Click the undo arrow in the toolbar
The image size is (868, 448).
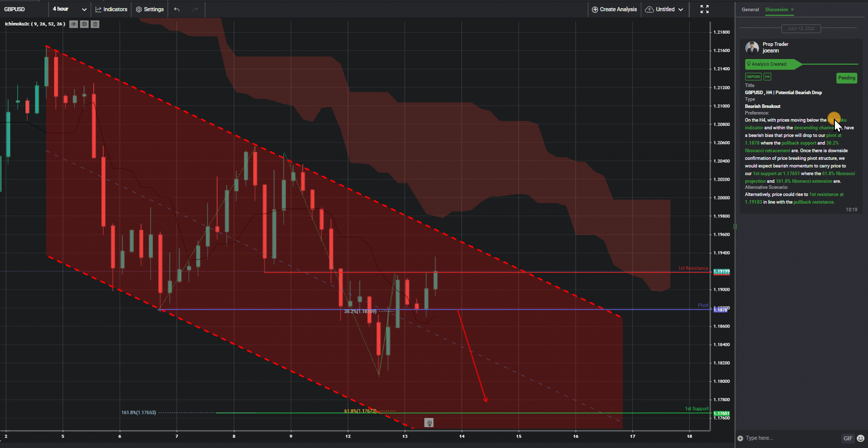coord(177,9)
